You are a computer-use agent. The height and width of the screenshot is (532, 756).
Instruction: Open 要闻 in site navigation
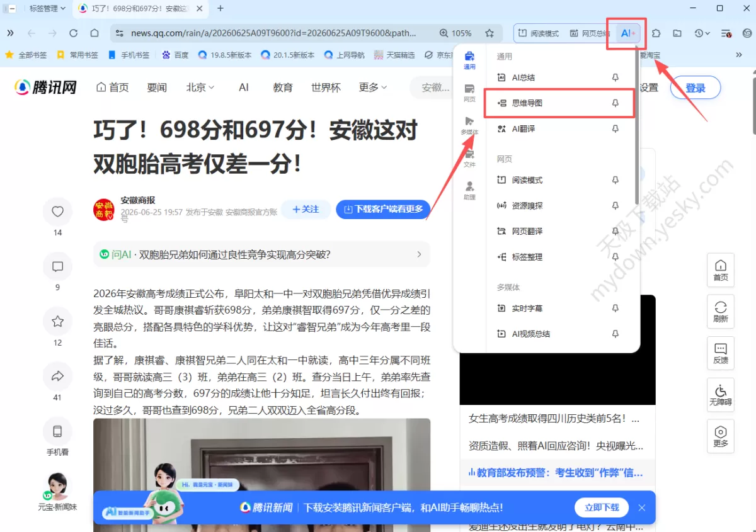click(157, 88)
